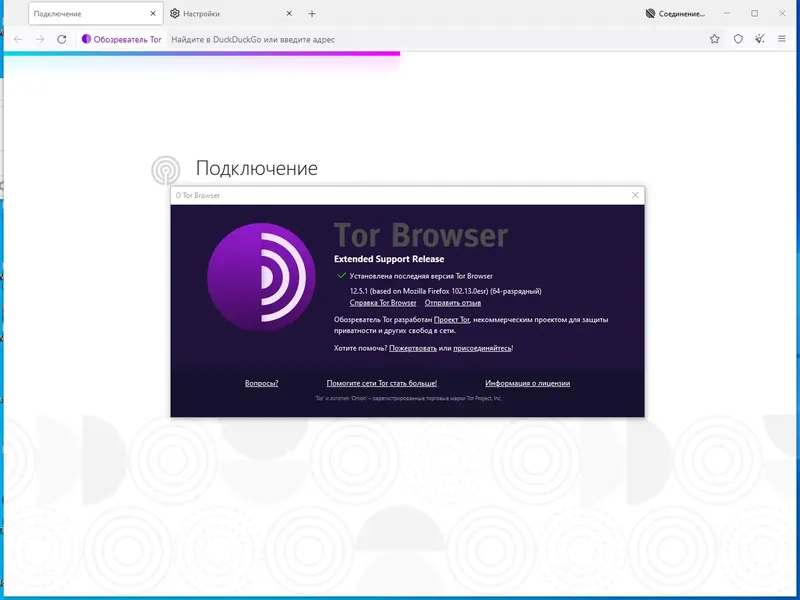Open the hamburger application menu
Screen dimensions: 800x600
coord(782,39)
